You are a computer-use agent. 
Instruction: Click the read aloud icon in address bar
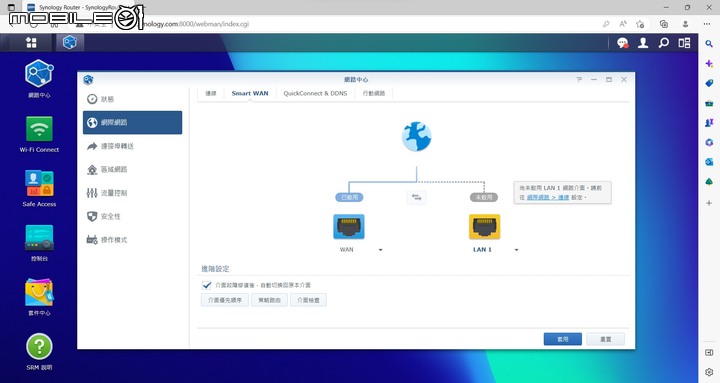[x=623, y=24]
